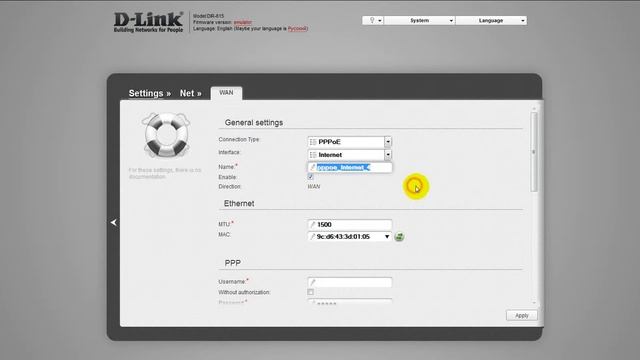Click the MTU input field
Screen dimensions: 640x360
click(x=350, y=224)
